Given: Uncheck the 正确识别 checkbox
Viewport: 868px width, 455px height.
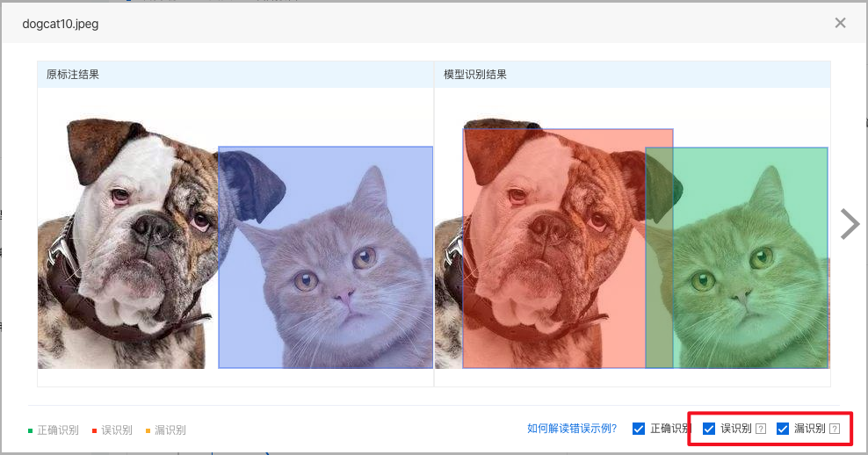Looking at the screenshot, I should [639, 429].
